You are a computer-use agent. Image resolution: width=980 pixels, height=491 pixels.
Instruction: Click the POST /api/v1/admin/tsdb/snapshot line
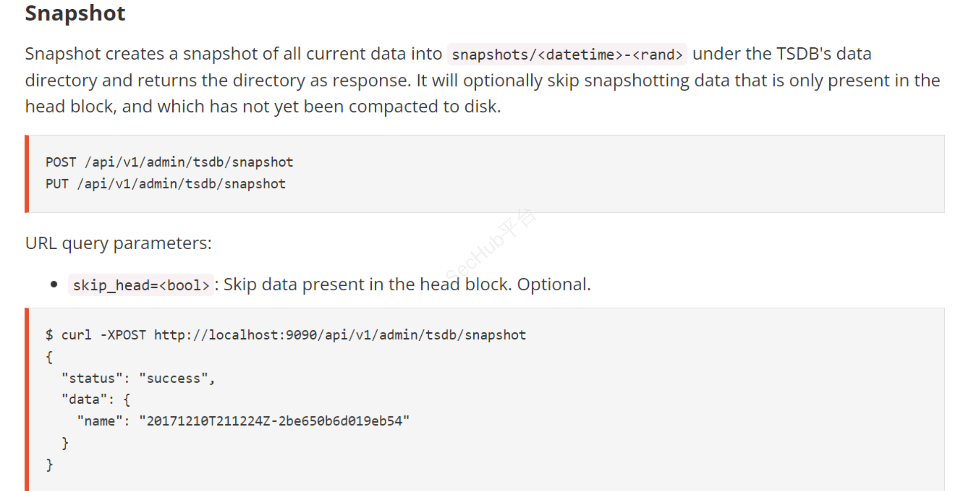pyautogui.click(x=169, y=162)
